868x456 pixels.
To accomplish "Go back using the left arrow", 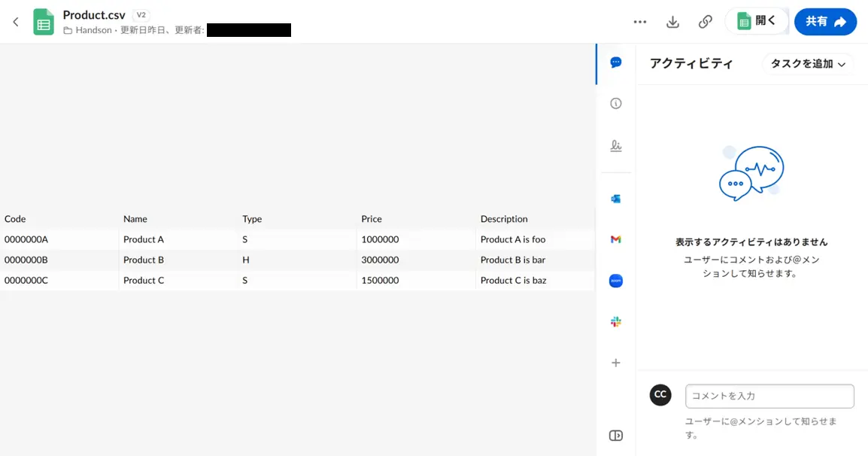I will (x=16, y=22).
